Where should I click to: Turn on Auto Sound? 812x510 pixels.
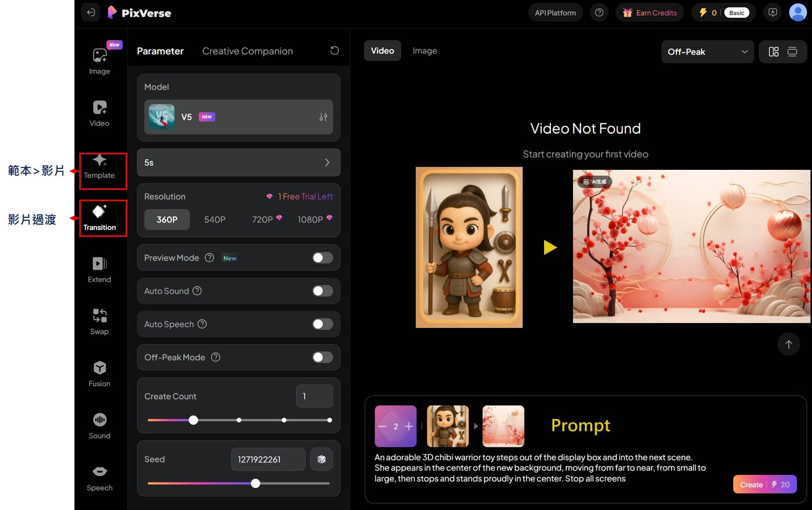322,291
